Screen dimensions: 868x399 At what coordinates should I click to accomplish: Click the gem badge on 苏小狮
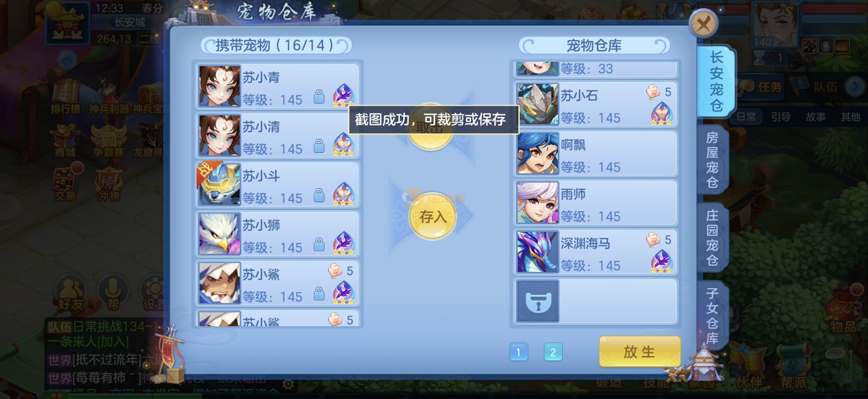pos(343,243)
